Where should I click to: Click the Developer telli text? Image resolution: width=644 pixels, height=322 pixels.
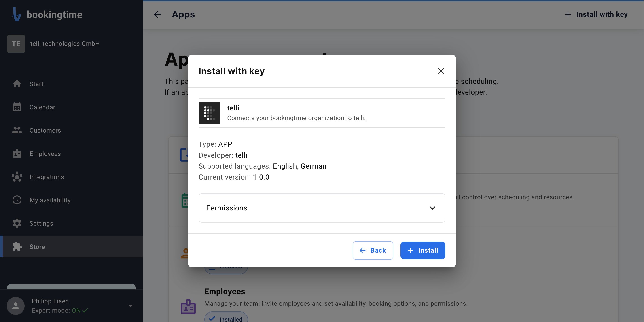(x=223, y=155)
